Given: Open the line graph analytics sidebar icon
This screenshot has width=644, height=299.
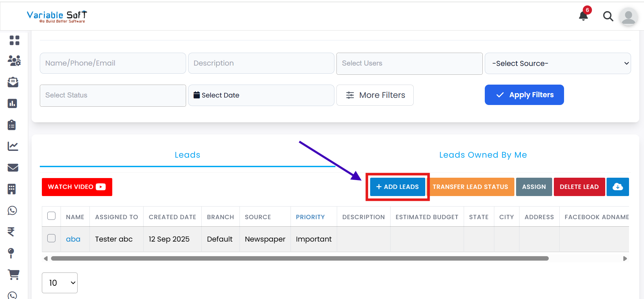Looking at the screenshot, I should tap(13, 146).
